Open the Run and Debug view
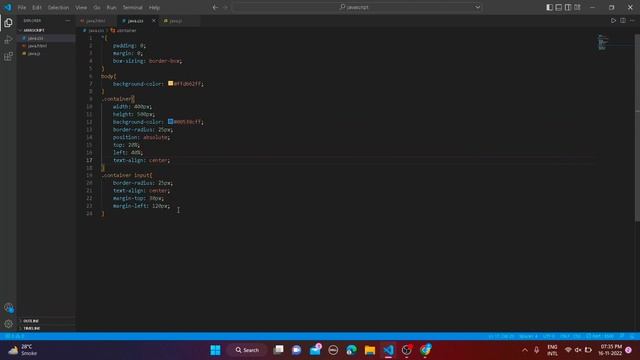The height and width of the screenshot is (360, 640). (x=8, y=40)
